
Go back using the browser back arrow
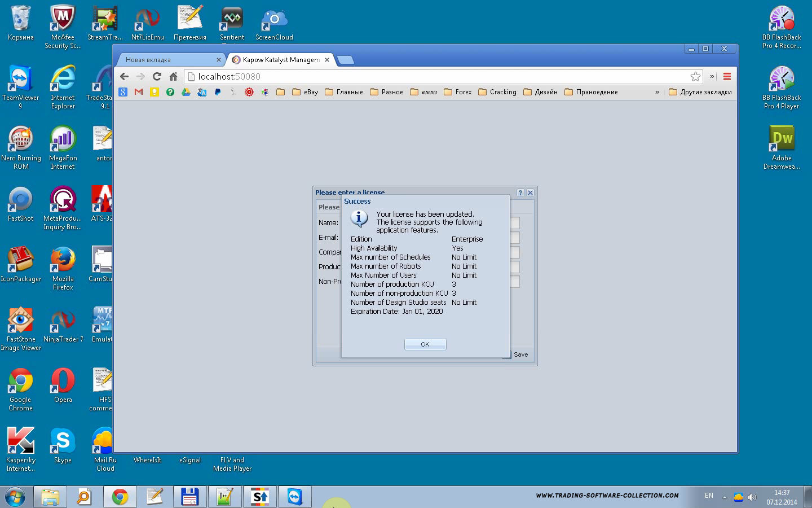(124, 77)
